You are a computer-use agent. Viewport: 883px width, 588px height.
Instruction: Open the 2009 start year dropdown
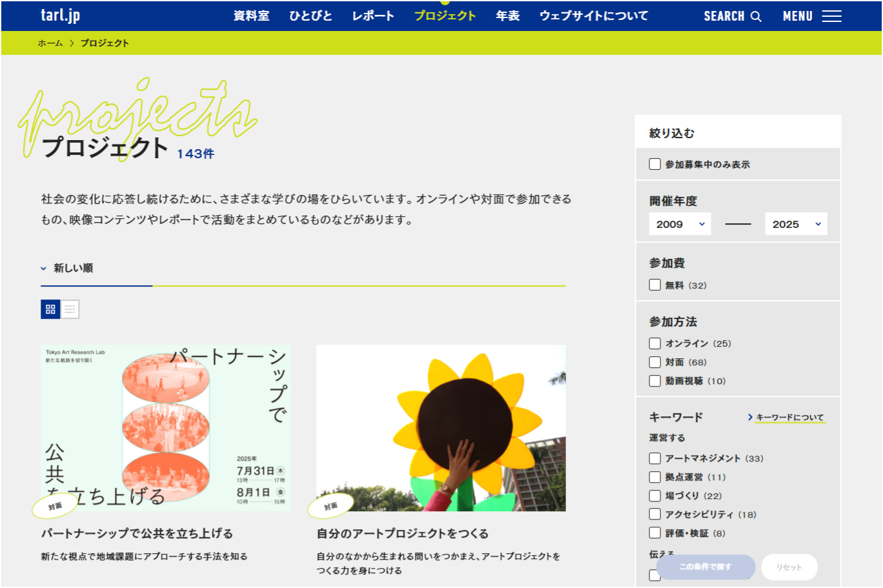pyautogui.click(x=680, y=224)
